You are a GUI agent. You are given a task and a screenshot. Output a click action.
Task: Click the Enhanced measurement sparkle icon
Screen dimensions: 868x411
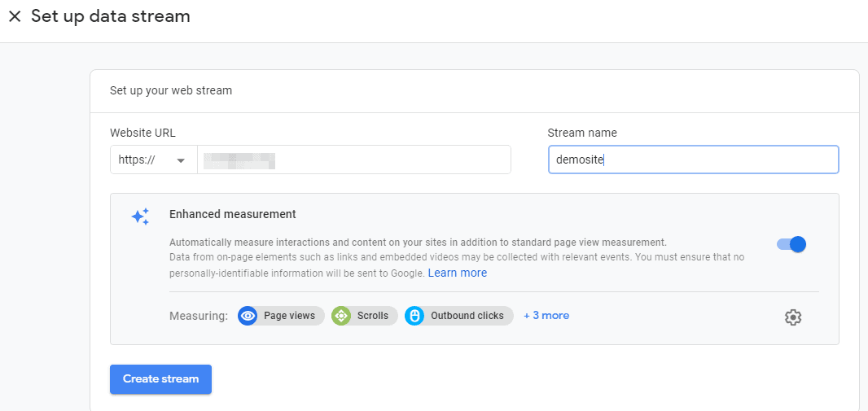coord(140,216)
